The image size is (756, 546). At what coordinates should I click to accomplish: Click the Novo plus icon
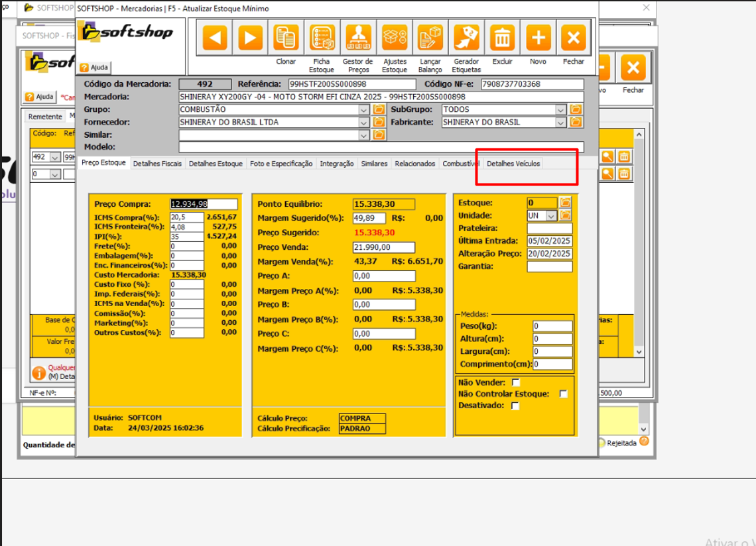tap(538, 37)
